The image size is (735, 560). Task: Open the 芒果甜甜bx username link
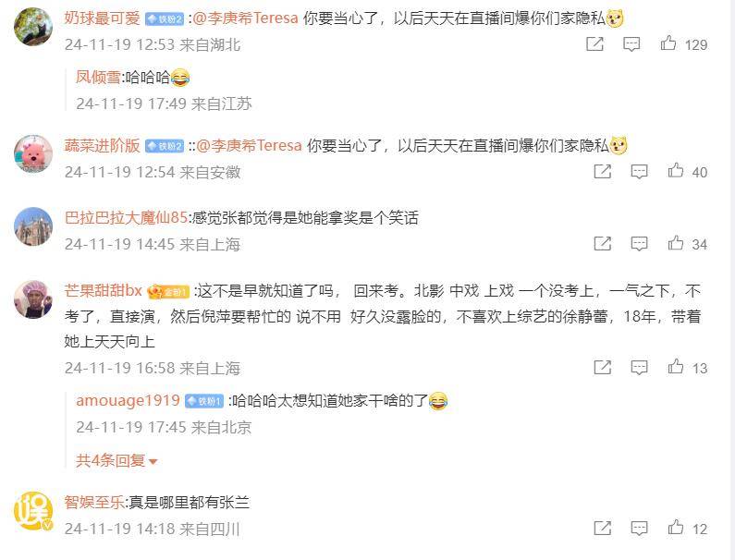[x=104, y=291]
